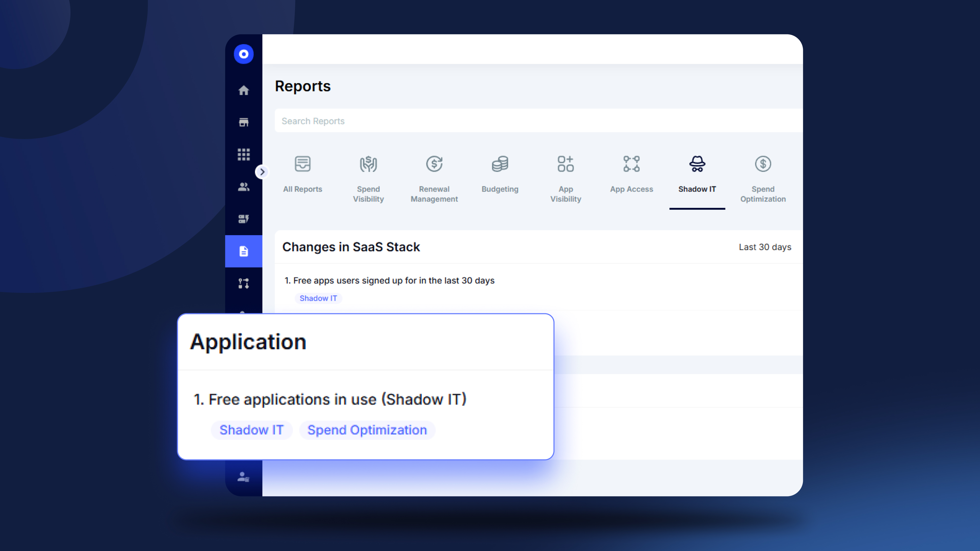Open the apps grid icon in sidebar

[243, 154]
